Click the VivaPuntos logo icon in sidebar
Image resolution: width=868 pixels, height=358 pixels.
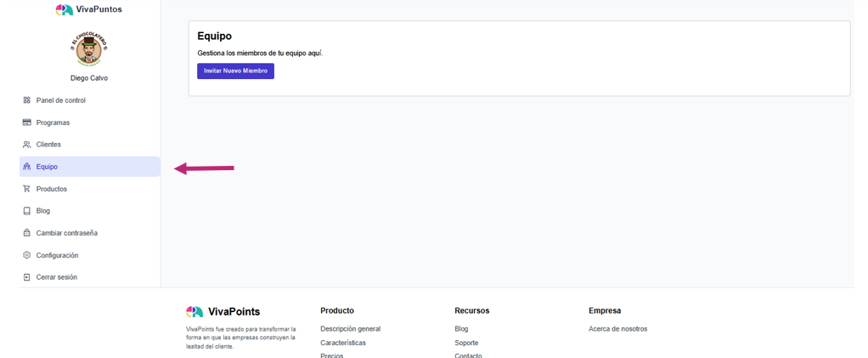click(x=65, y=9)
